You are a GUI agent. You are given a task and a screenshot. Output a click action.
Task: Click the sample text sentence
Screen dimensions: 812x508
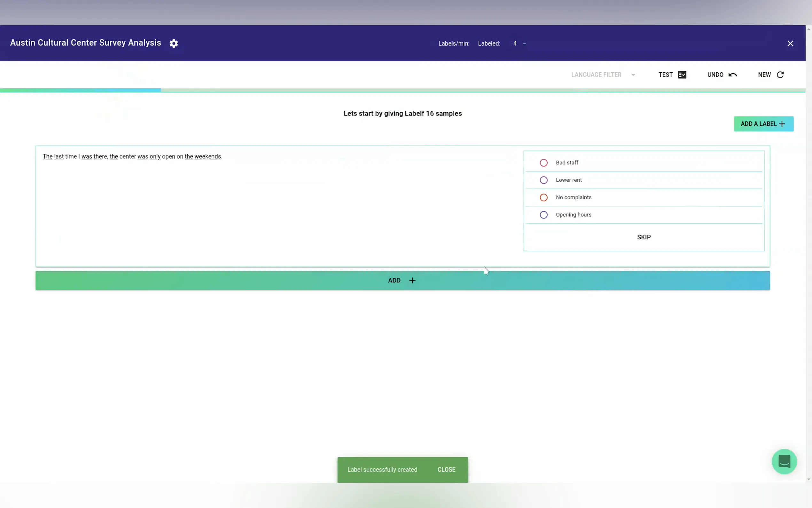click(132, 156)
